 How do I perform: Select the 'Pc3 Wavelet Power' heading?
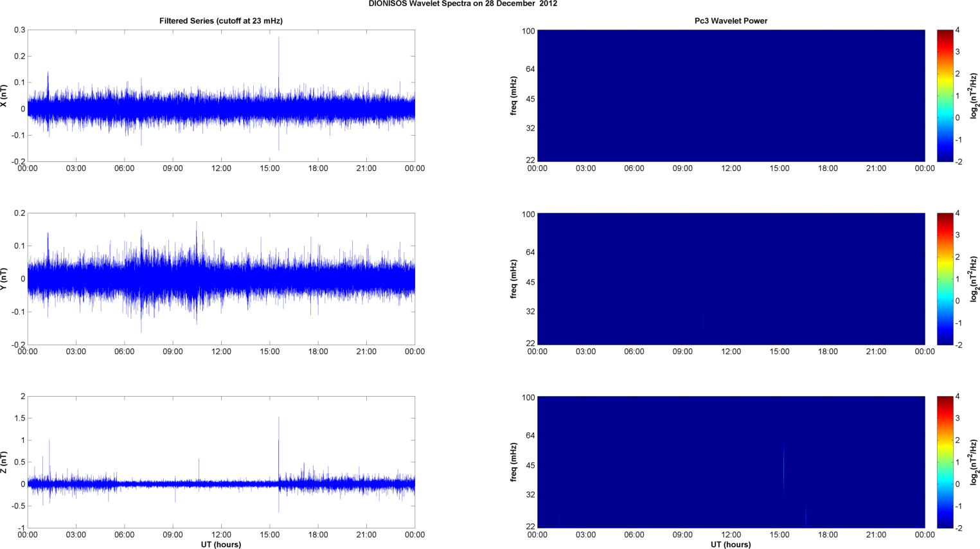[x=731, y=21]
